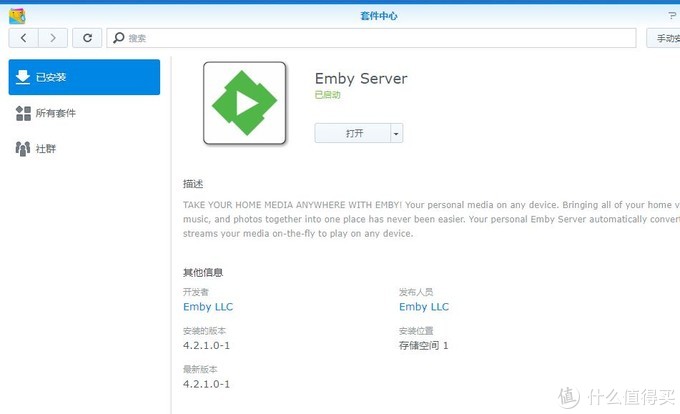Click the 已启动 running status text
The height and width of the screenshot is (414, 680).
327,95
